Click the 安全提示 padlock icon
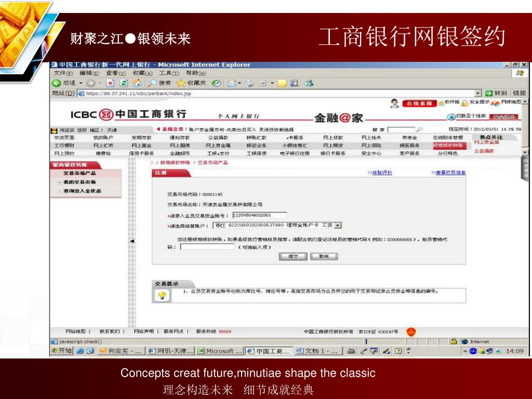The height and width of the screenshot is (399, 532). click(x=465, y=103)
